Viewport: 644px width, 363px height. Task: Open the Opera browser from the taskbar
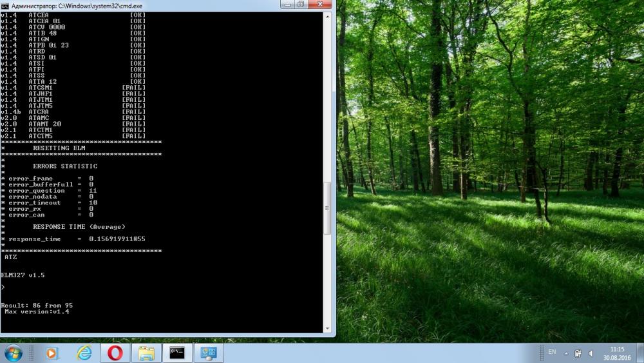[115, 353]
